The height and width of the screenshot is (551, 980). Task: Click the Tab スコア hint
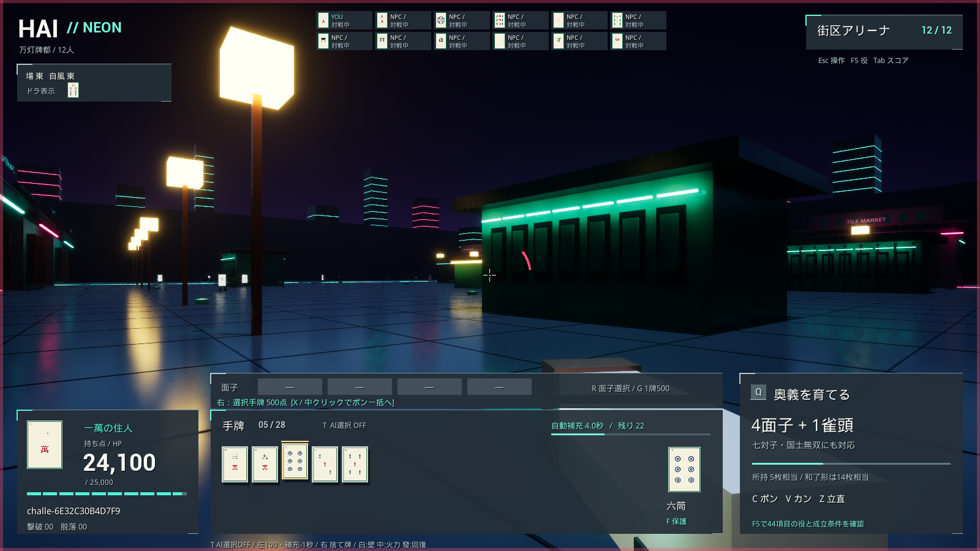pyautogui.click(x=891, y=61)
